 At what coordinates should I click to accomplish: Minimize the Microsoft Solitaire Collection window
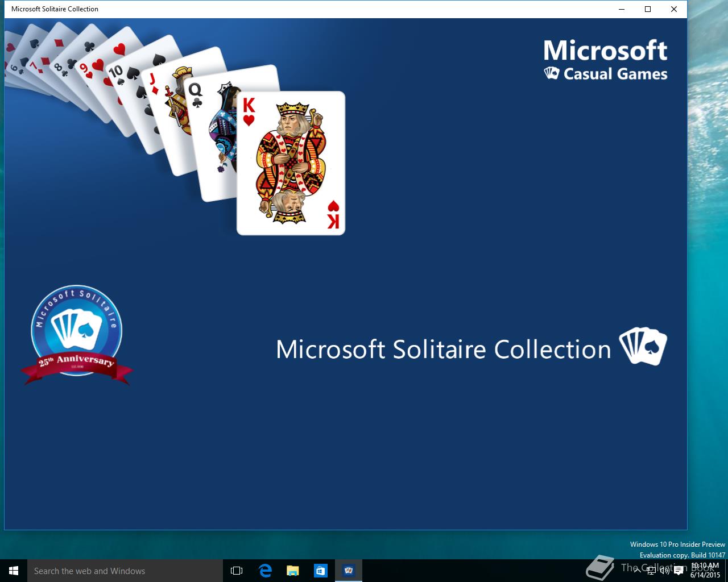pos(622,9)
